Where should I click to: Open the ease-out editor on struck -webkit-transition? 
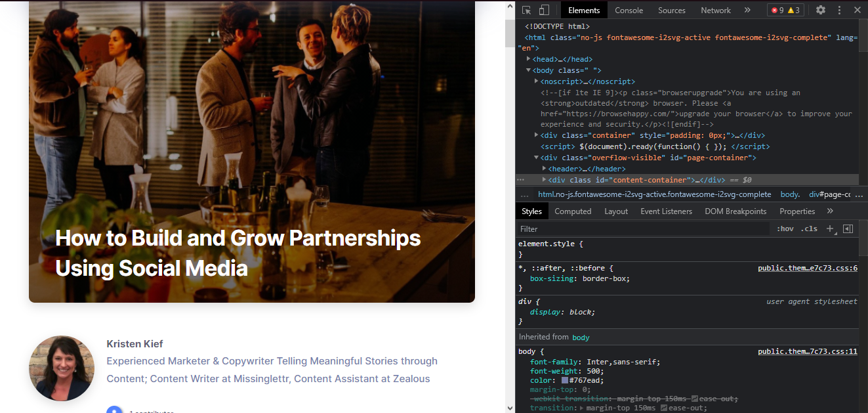[695, 399]
